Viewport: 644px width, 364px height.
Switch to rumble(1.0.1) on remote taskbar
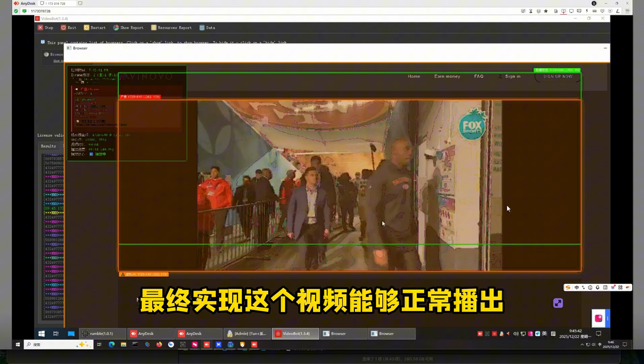click(x=103, y=334)
